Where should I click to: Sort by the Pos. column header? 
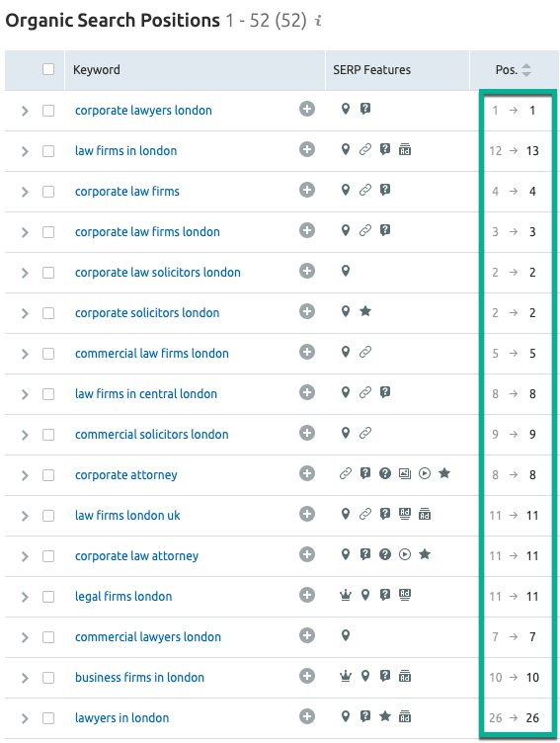click(514, 70)
